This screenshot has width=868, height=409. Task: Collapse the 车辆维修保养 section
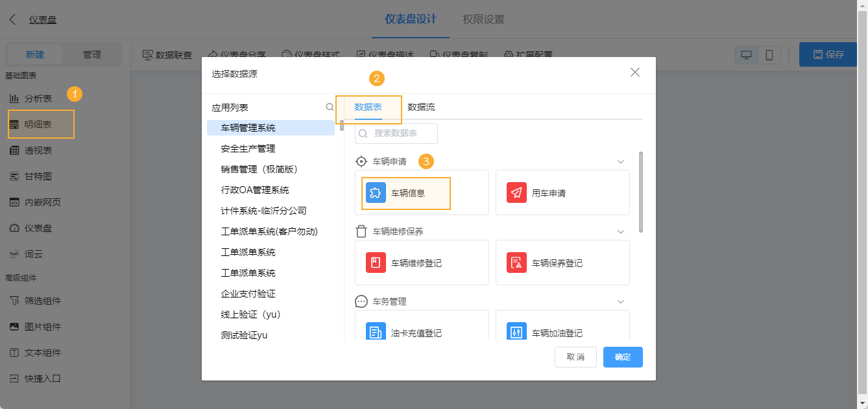pyautogui.click(x=621, y=231)
